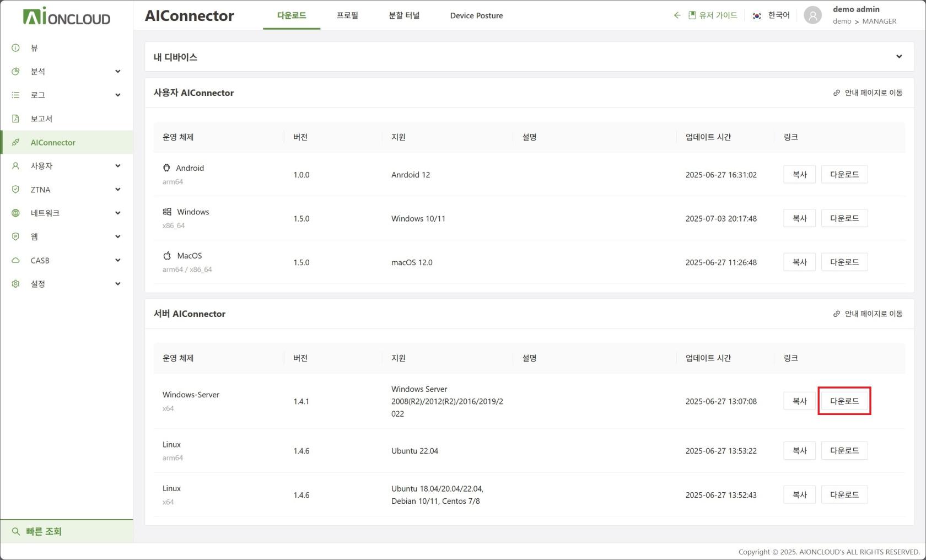Expand the 설정 sidebar menu
The width and height of the screenshot is (926, 560).
[x=117, y=284]
